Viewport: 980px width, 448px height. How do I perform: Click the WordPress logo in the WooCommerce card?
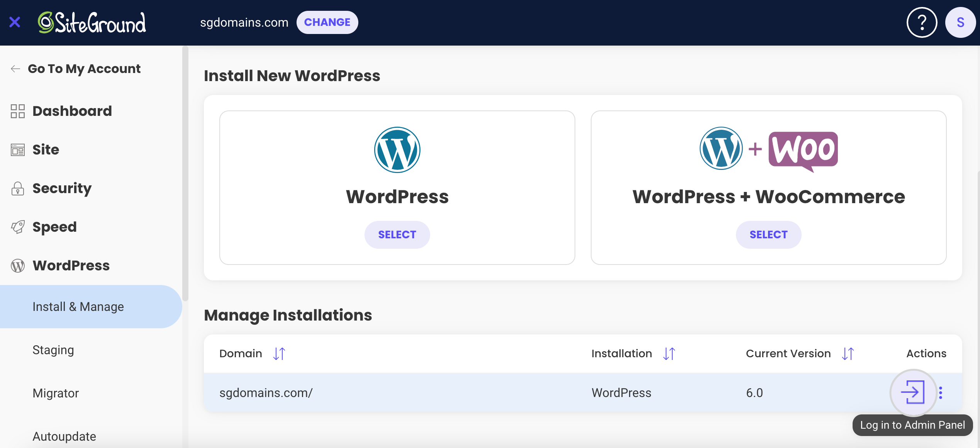coord(721,148)
